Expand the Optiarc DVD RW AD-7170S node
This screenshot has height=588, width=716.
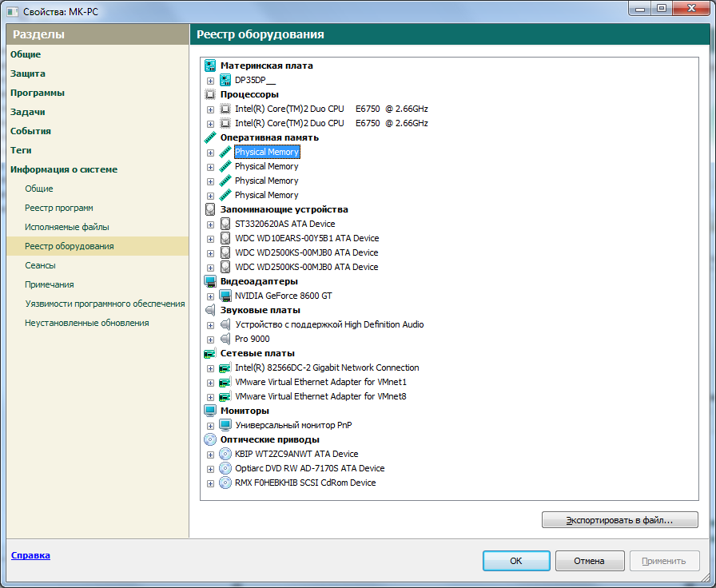[210, 469]
